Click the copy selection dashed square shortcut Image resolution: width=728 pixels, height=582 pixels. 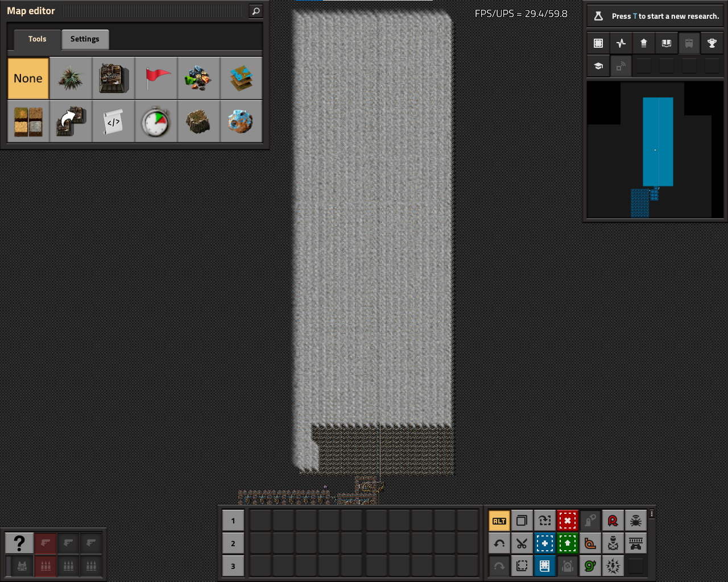[522, 566]
